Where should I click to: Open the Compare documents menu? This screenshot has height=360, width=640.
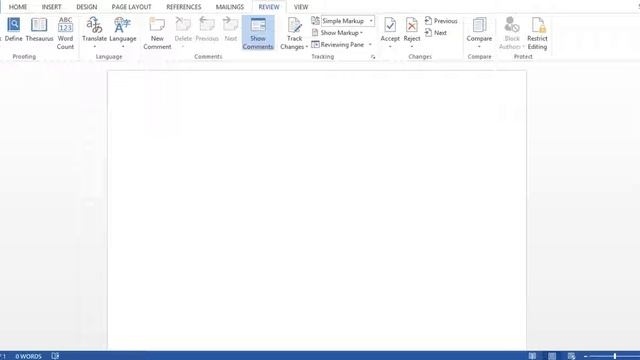tap(479, 32)
